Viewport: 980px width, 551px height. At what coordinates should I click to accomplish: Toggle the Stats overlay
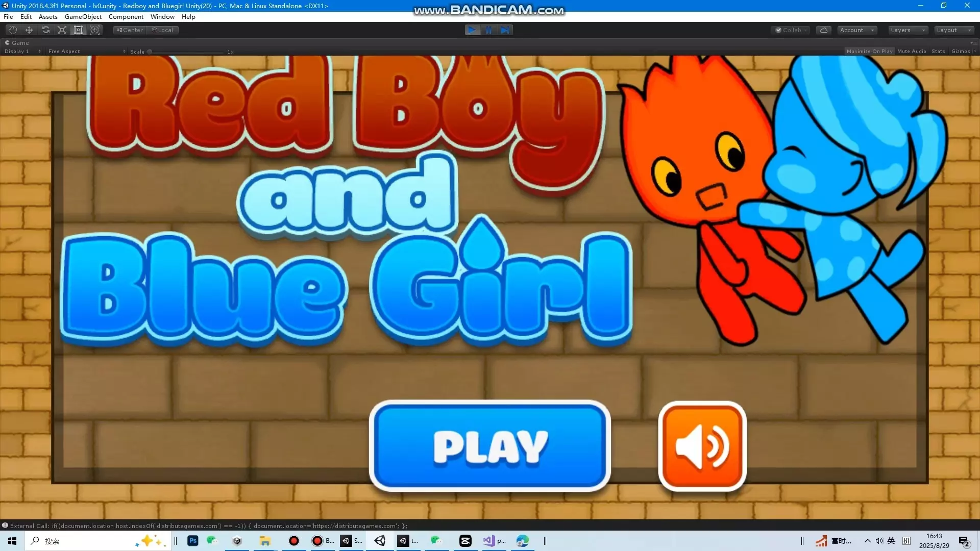click(938, 52)
